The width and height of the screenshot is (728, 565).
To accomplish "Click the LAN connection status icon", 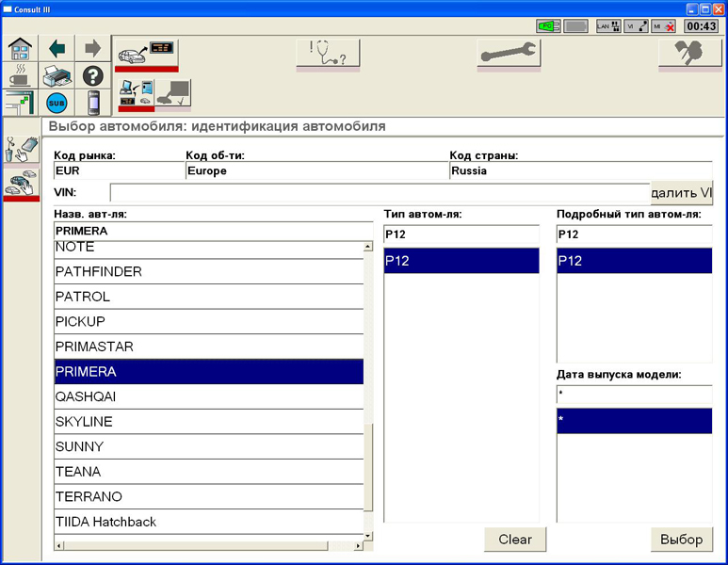I will point(608,26).
